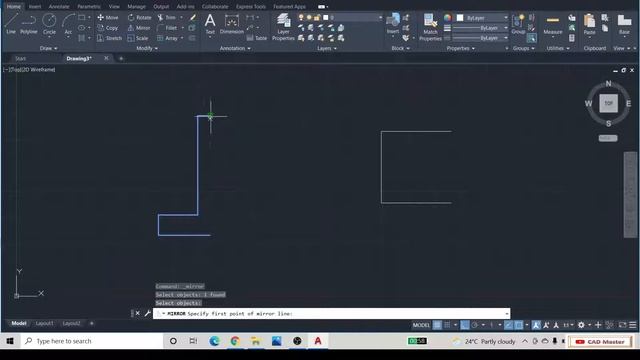Activate the Copy command
The image size is (640, 360).
click(x=108, y=28)
